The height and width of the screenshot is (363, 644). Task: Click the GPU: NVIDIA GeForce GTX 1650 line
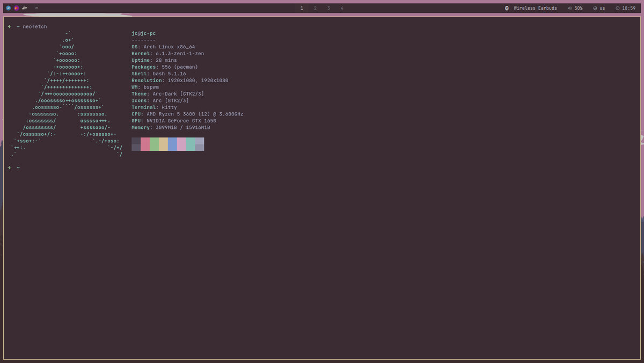pyautogui.click(x=174, y=121)
